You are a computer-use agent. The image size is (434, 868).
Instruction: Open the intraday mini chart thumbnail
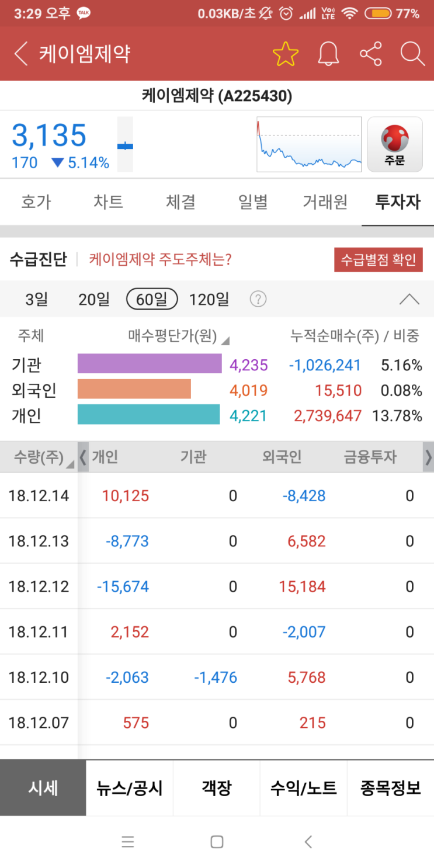pyautogui.click(x=309, y=144)
